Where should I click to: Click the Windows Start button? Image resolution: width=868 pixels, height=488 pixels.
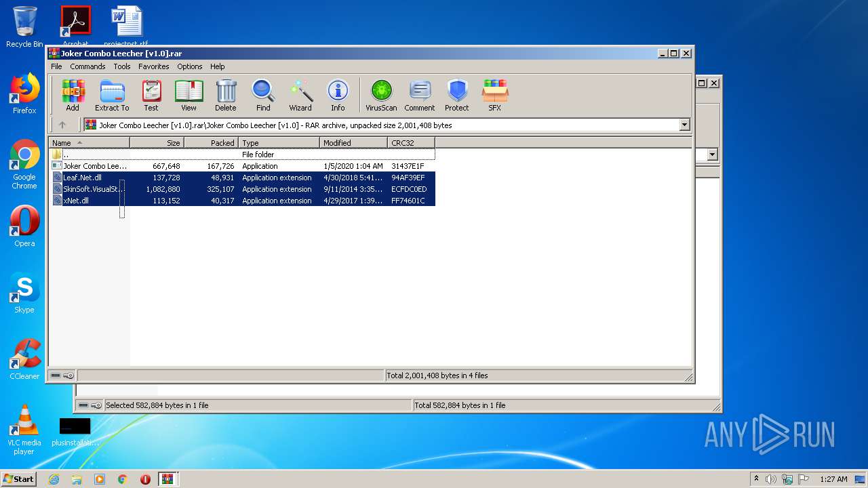tap(19, 479)
